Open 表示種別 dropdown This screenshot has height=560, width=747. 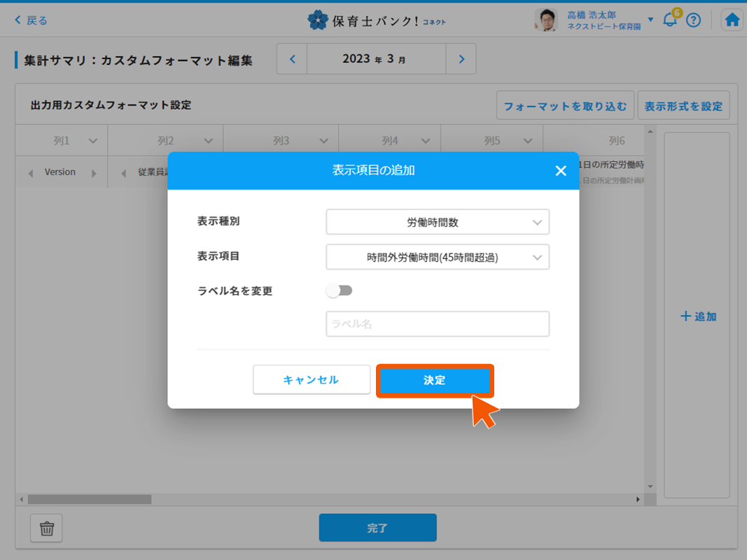coord(438,223)
